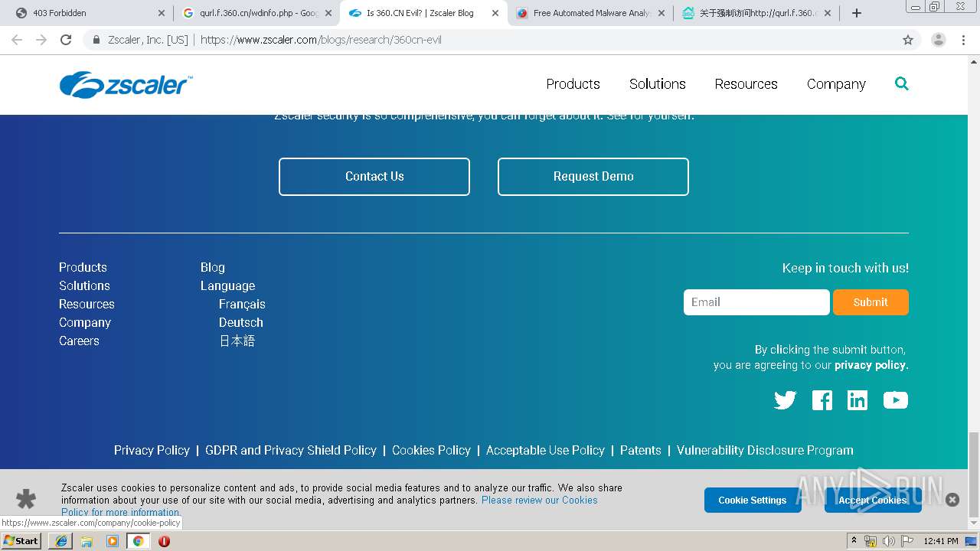Click the red Opera-style taskbar icon
The width and height of the screenshot is (980, 551).
164,541
